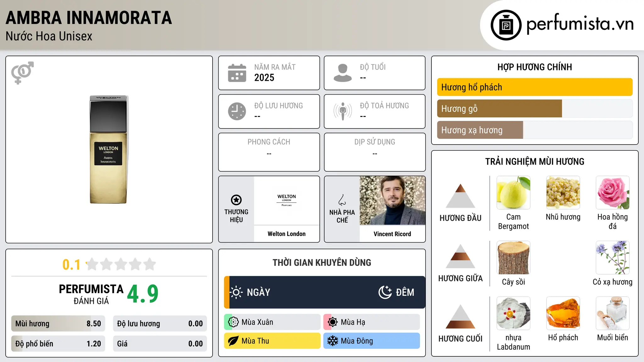The image size is (644, 362).
Task: Click the star badge icon above Thương Hiệu
Action: point(236,200)
